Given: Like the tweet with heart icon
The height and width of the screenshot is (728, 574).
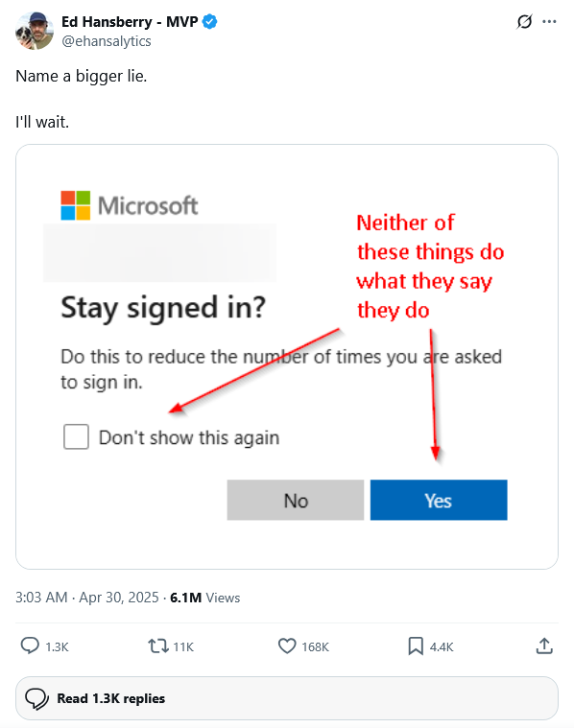Looking at the screenshot, I should point(287,646).
